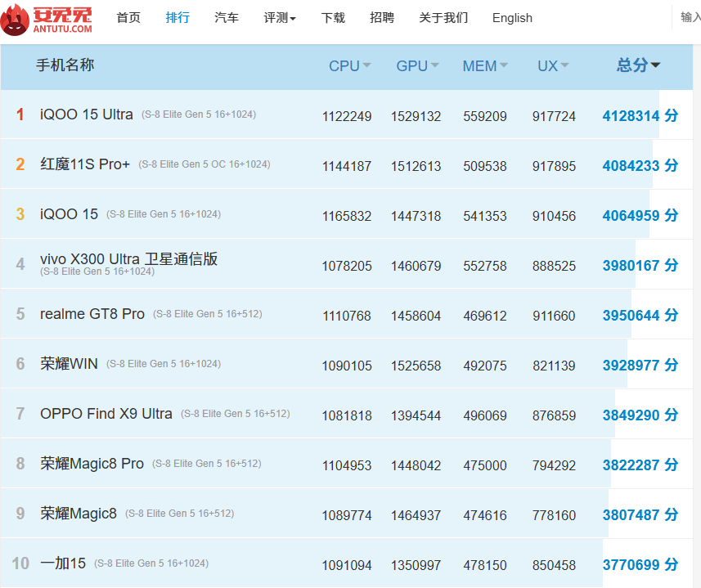This screenshot has height=588, width=701.
Task: Click GPU score 1525658
Action: click(416, 366)
